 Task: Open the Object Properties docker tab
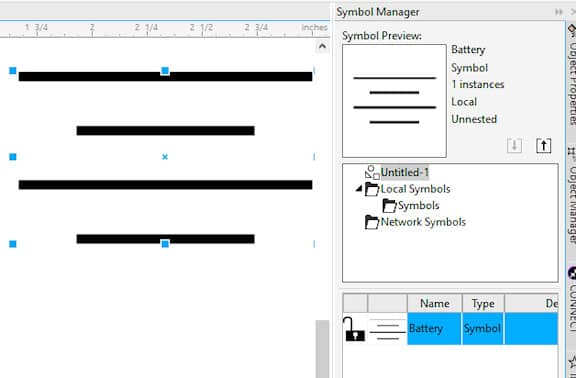[x=572, y=75]
